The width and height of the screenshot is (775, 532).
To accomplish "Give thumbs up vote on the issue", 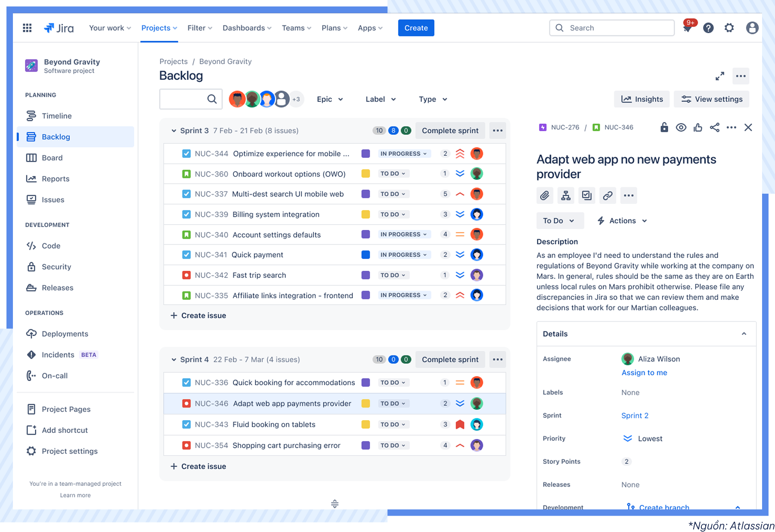I will 698,127.
